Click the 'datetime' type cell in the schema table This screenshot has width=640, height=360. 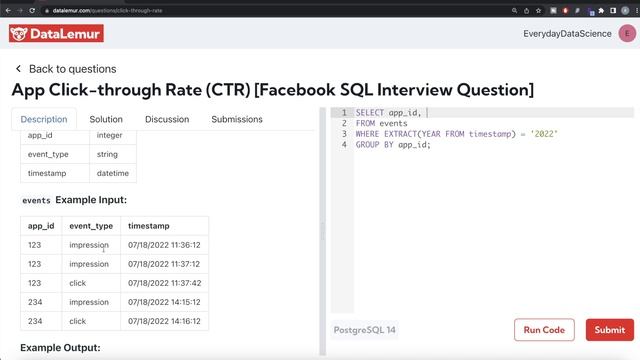pos(113,173)
